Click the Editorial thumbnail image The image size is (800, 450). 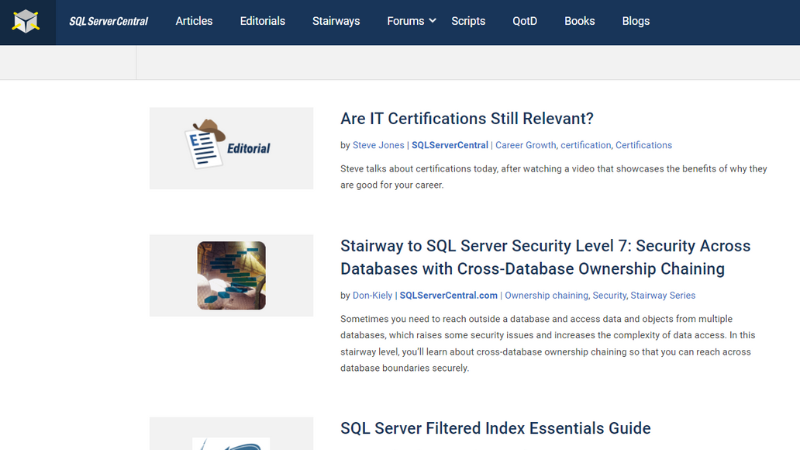pyautogui.click(x=231, y=148)
